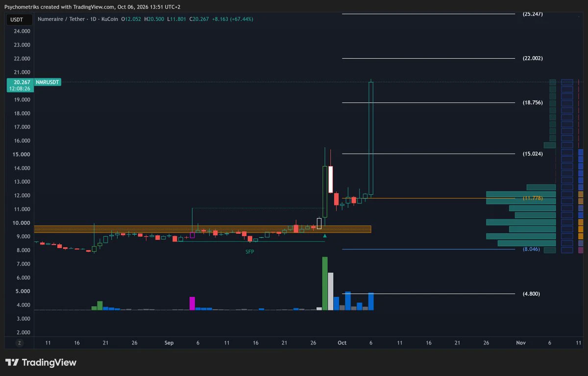Open the USDT currency selector
Image resolution: width=588 pixels, height=376 pixels.
point(20,19)
